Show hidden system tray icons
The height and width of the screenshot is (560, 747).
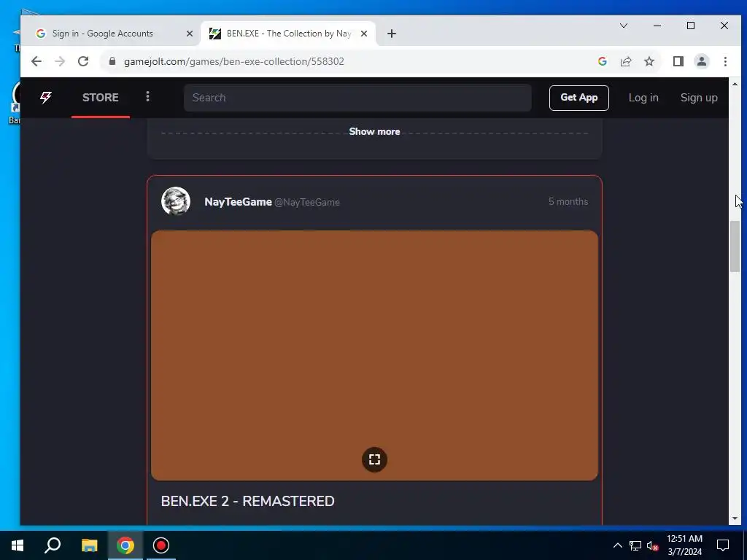(x=617, y=545)
